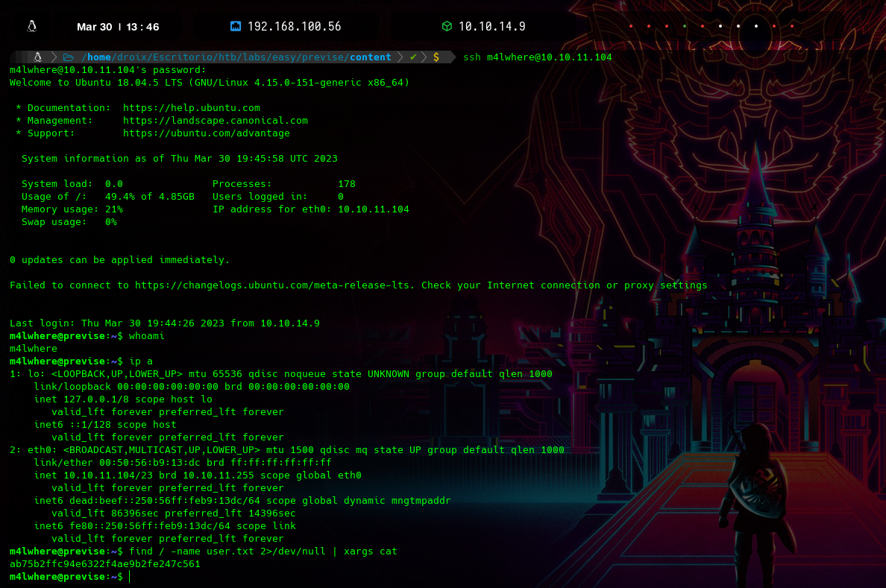Click the ethernet network icon in top bar

click(x=236, y=27)
